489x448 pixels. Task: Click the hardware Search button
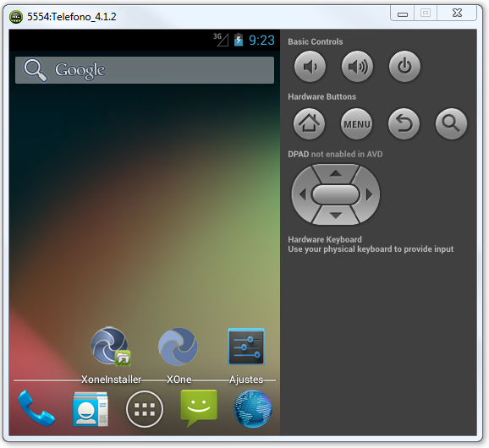(x=451, y=123)
